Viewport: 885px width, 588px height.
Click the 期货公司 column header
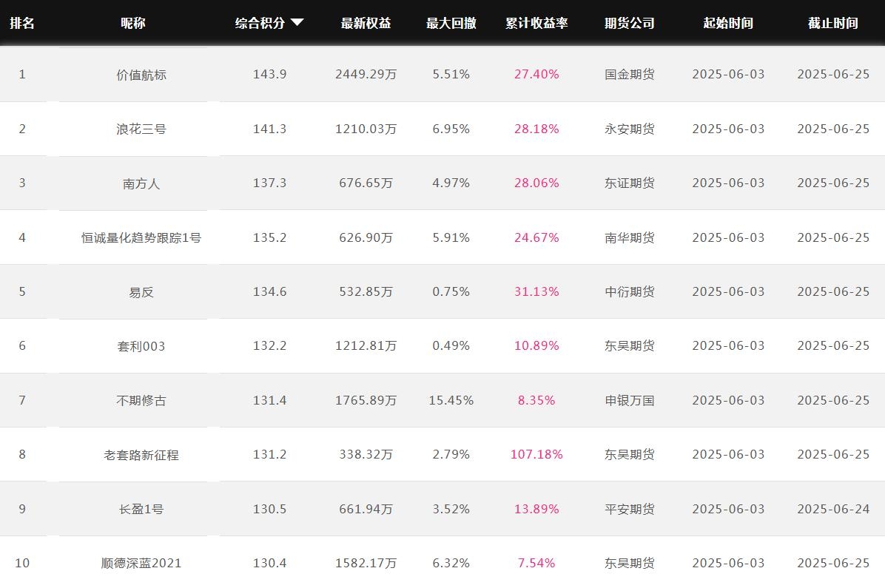pyautogui.click(x=629, y=23)
